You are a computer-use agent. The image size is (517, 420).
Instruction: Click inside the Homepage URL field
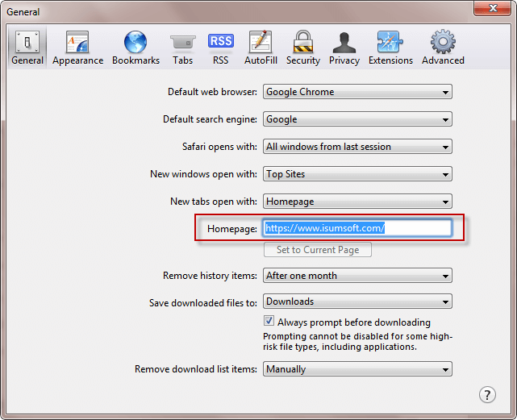tap(357, 228)
